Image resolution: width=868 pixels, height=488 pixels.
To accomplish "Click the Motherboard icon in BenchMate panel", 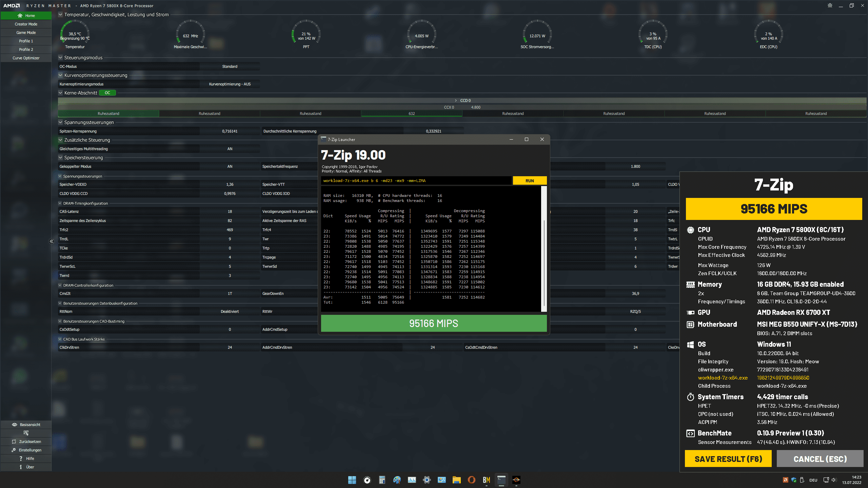I will (690, 324).
